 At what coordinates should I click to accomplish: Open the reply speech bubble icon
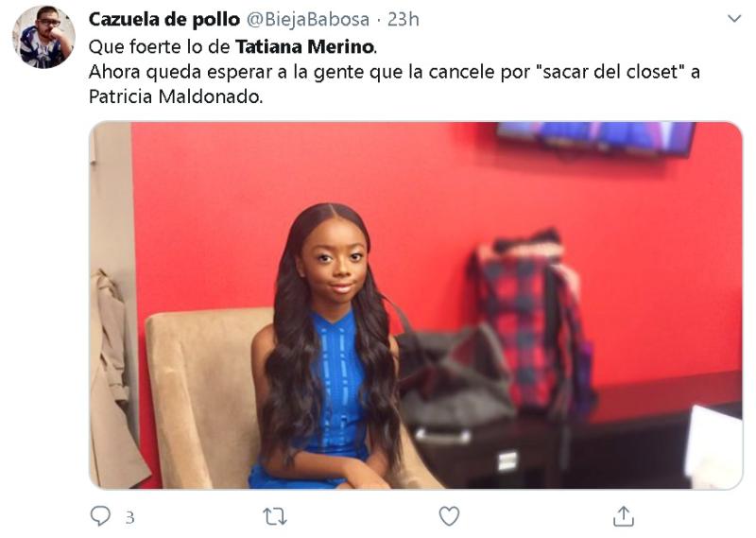pyautogui.click(x=100, y=516)
